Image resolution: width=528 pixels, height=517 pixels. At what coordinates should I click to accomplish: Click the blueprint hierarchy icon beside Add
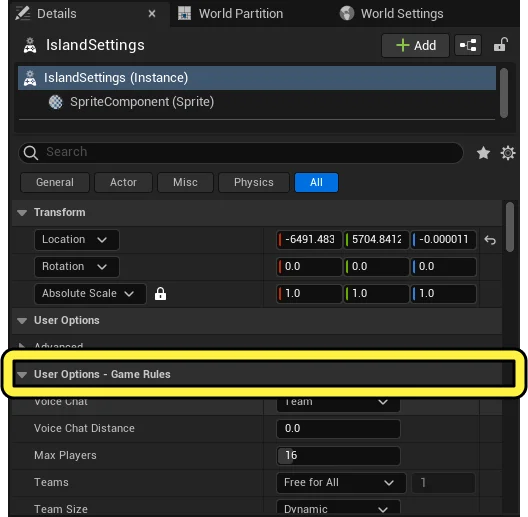pos(468,45)
